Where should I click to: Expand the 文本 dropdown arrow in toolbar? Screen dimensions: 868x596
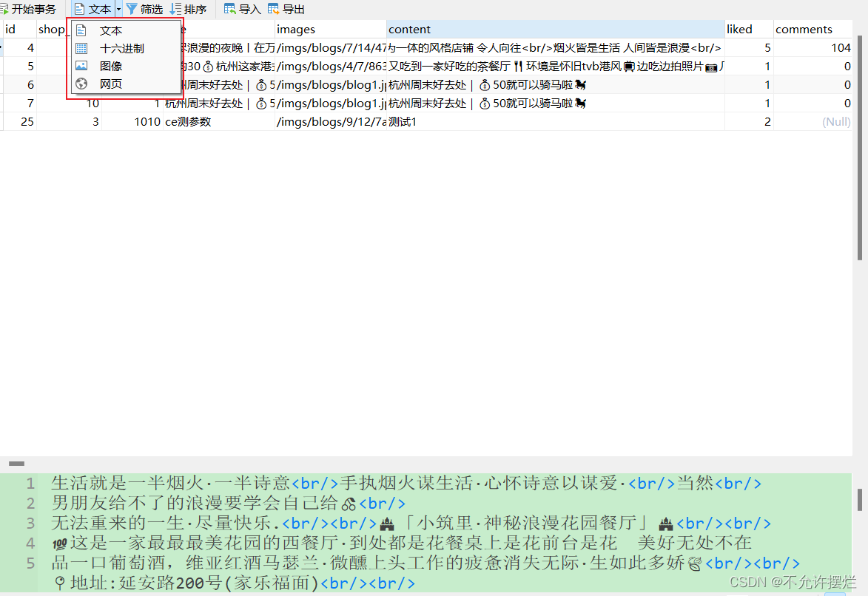(x=118, y=9)
